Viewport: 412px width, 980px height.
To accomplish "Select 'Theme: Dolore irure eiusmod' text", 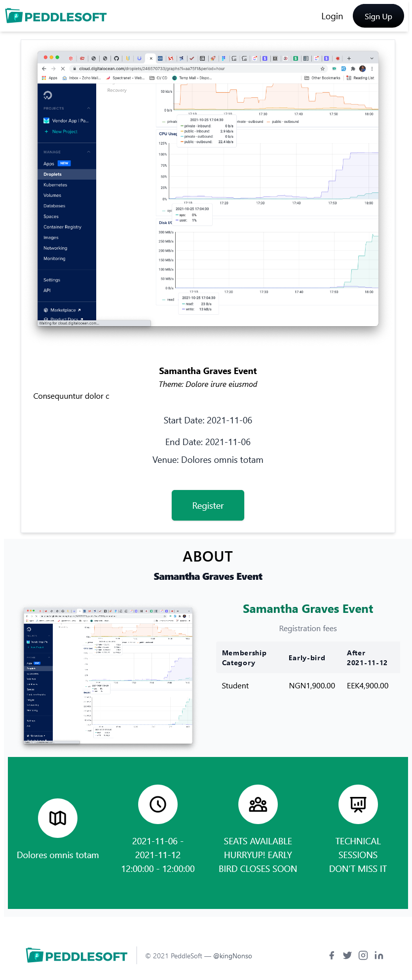I will (x=208, y=384).
